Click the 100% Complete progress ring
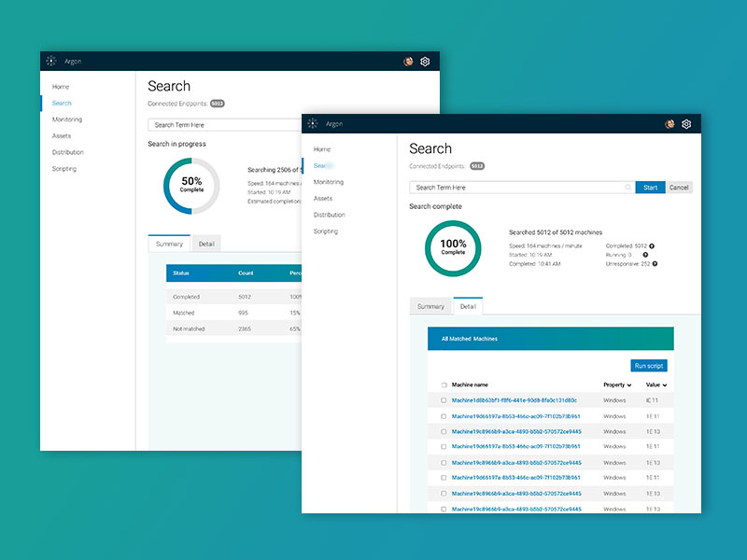Image resolution: width=747 pixels, height=560 pixels. tap(453, 248)
